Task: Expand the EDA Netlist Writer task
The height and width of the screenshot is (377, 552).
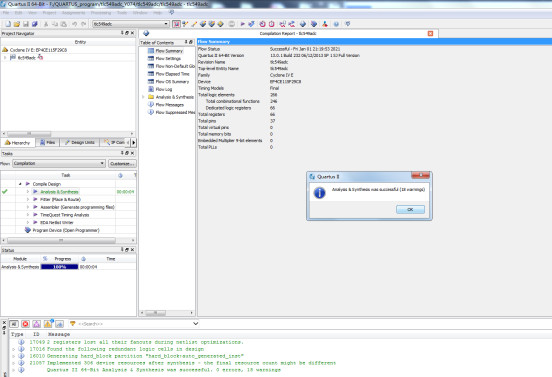Action: 28,222
